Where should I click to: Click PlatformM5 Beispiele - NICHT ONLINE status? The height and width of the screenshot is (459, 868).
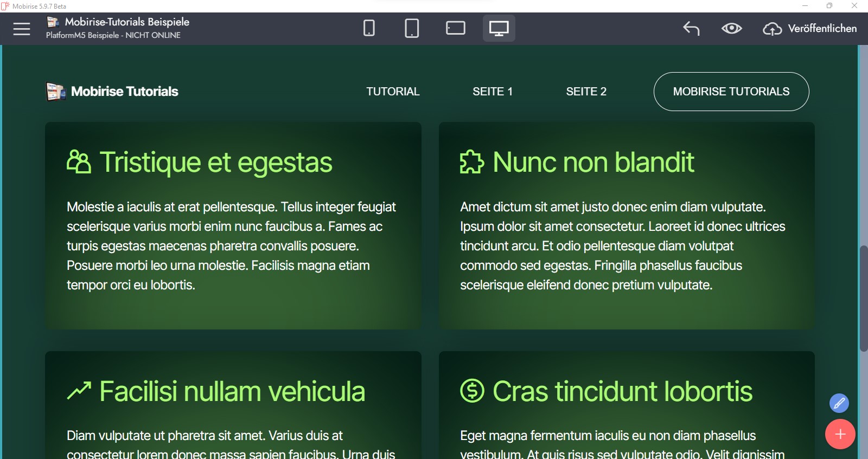pos(113,35)
